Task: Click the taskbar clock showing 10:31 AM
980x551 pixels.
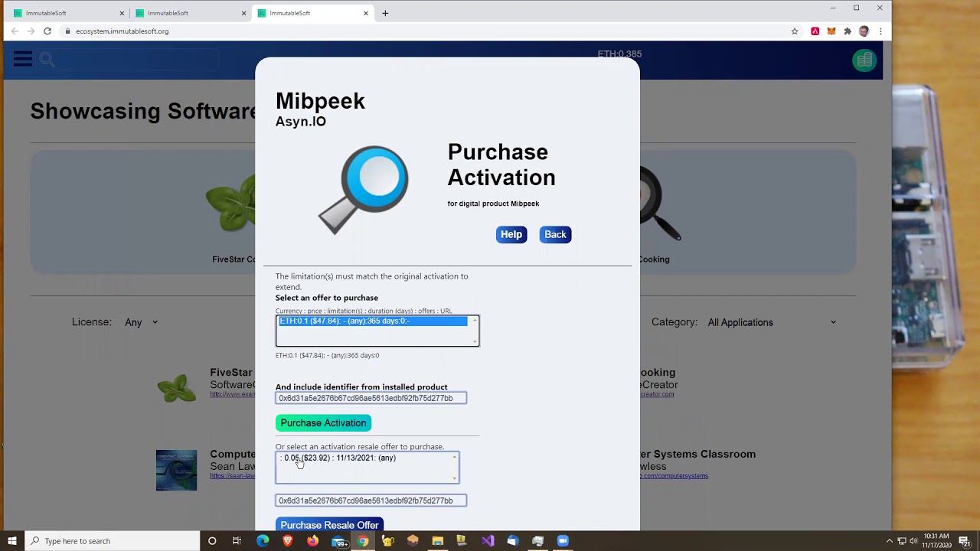Action: coord(936,541)
